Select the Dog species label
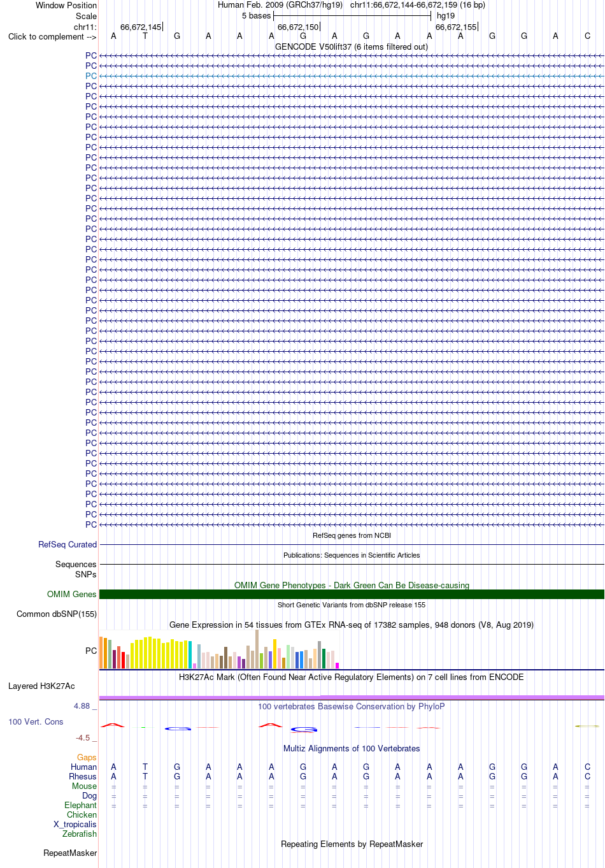This screenshot has width=605, height=868. pos(90,795)
